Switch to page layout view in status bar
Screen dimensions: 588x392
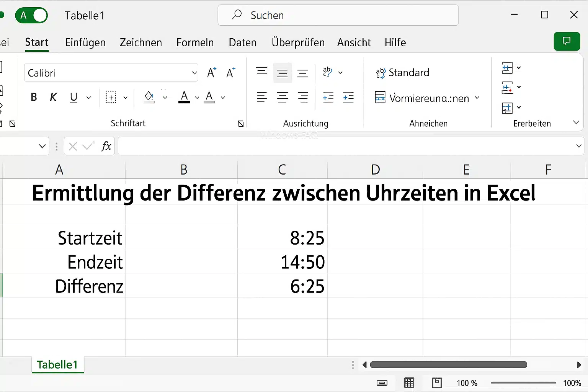click(x=437, y=383)
